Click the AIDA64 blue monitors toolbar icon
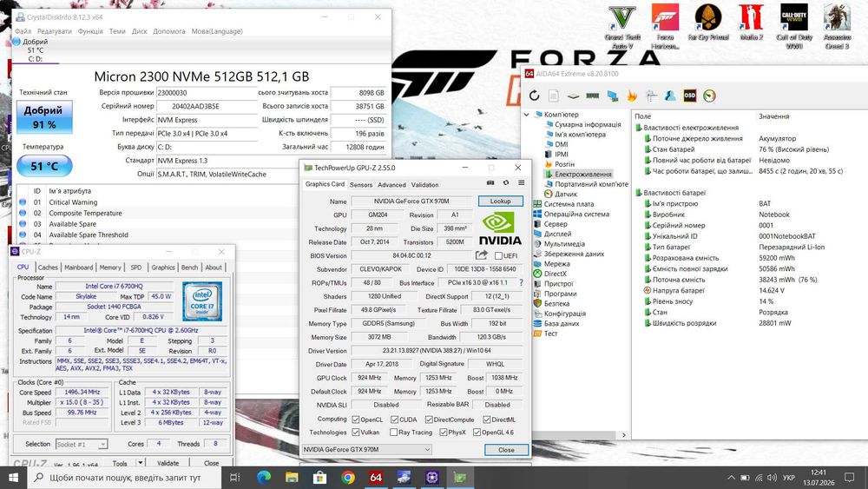Image resolution: width=868 pixels, height=489 pixels. coord(612,96)
